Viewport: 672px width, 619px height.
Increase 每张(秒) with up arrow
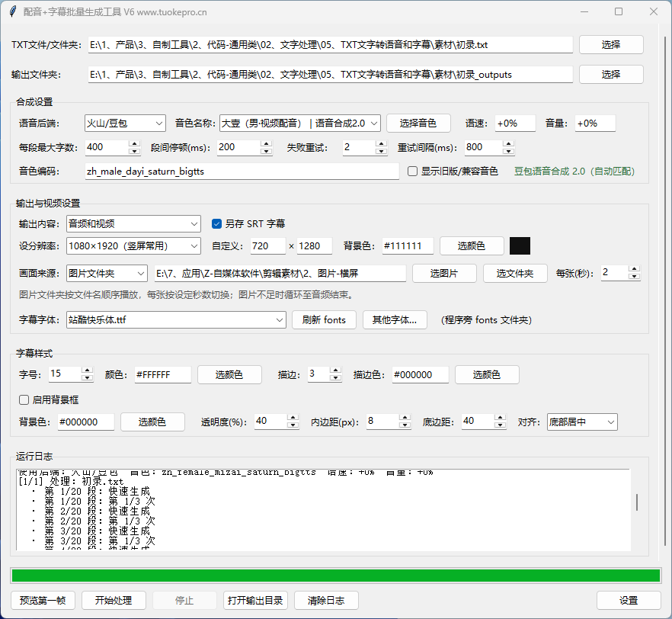[x=634, y=269]
